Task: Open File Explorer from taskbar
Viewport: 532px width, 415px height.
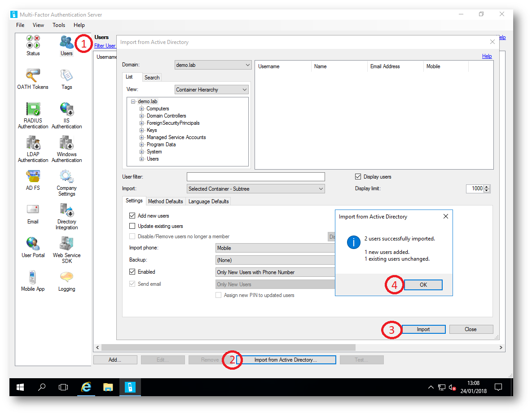Action: [108, 387]
